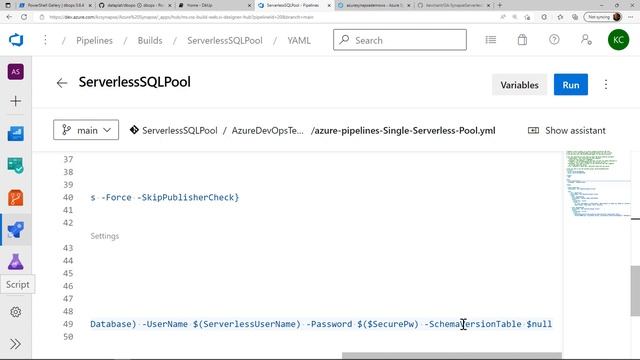Click browser address bar URL
The height and width of the screenshot is (360, 640).
click(181, 17)
